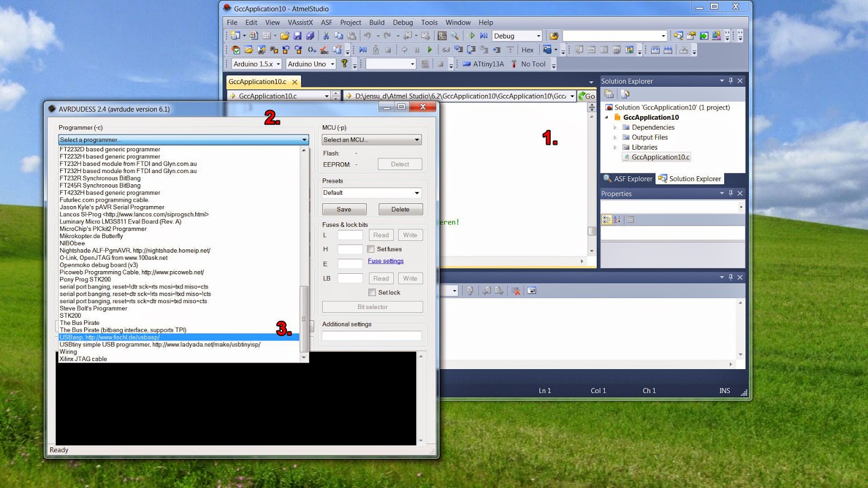This screenshot has height=488, width=868.
Task: Click the Hex display toggle in debug toolbar
Action: [x=527, y=50]
